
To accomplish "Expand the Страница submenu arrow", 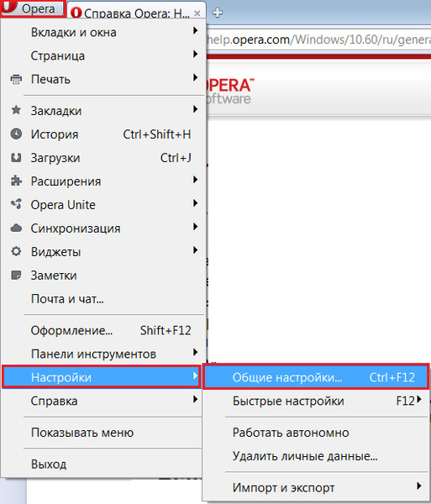I will pos(195,54).
